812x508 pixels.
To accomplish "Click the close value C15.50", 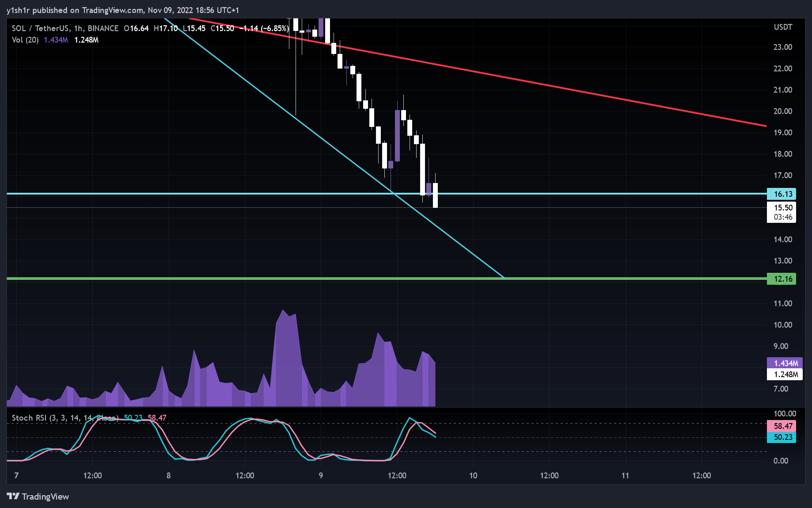I will tap(222, 28).
